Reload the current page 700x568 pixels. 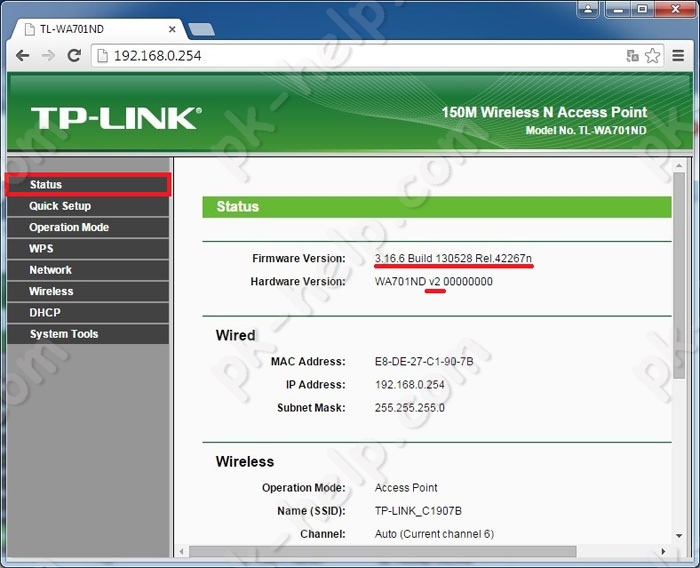(74, 55)
